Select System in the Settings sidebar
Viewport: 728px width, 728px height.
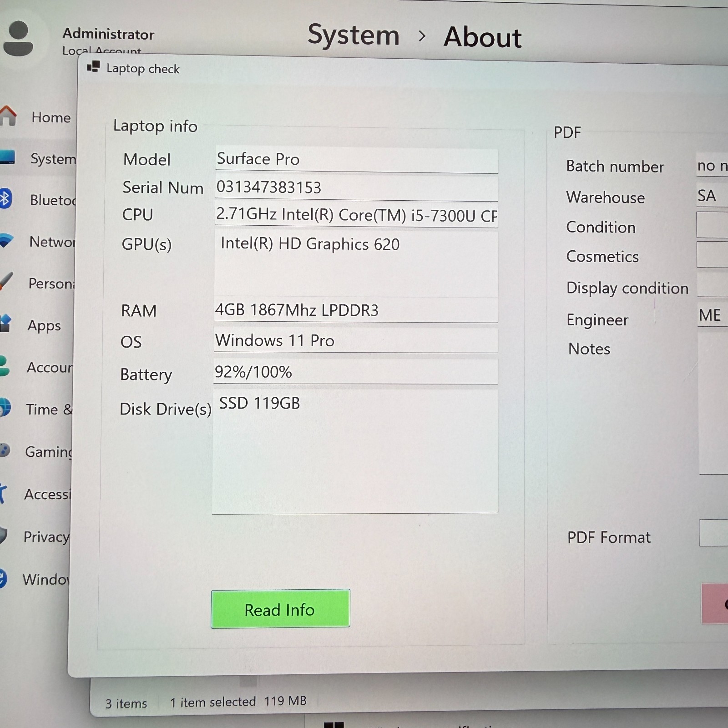pos(53,159)
